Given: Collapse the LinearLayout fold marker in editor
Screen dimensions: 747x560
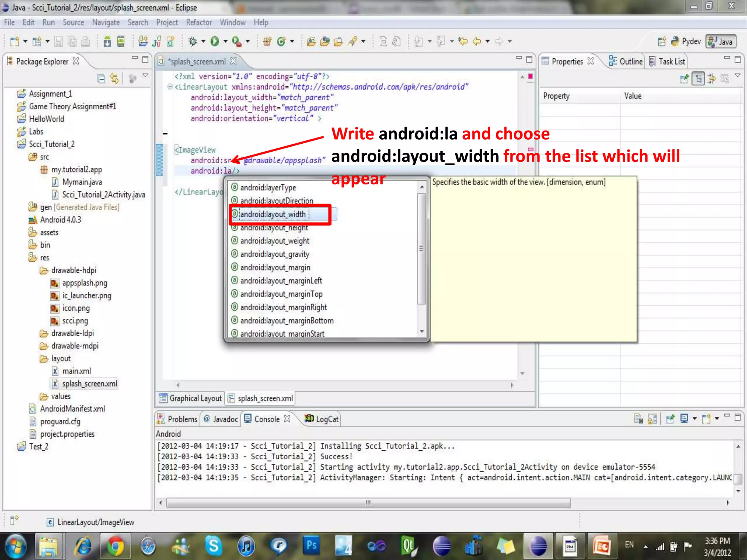Looking at the screenshot, I should pyautogui.click(x=170, y=87).
